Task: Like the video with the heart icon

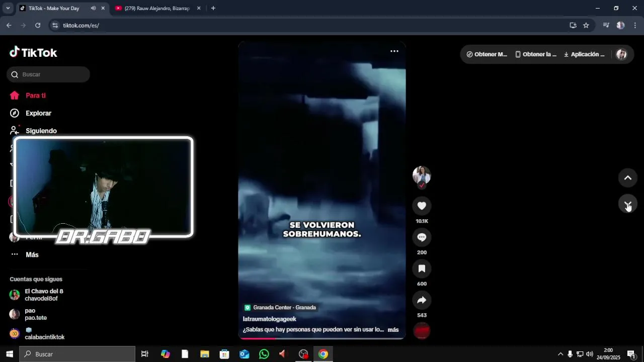Action: tap(422, 206)
